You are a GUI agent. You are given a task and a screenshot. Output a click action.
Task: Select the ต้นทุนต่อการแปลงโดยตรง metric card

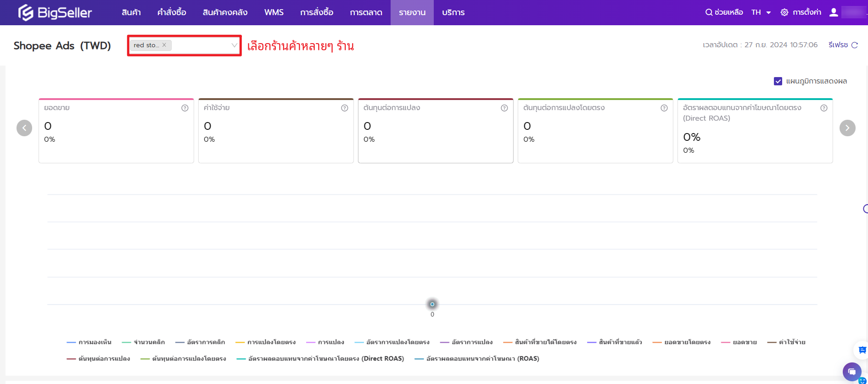tap(595, 131)
